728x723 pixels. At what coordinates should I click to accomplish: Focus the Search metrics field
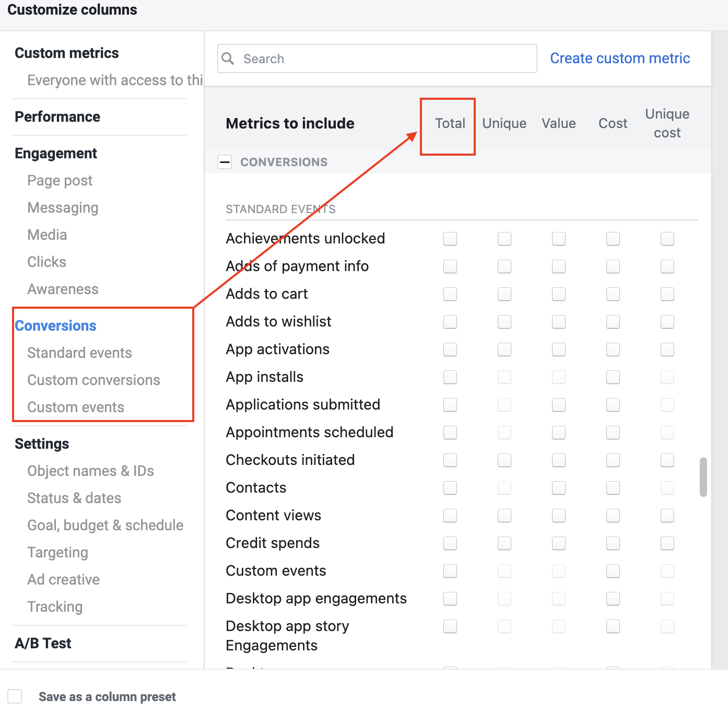tap(377, 59)
